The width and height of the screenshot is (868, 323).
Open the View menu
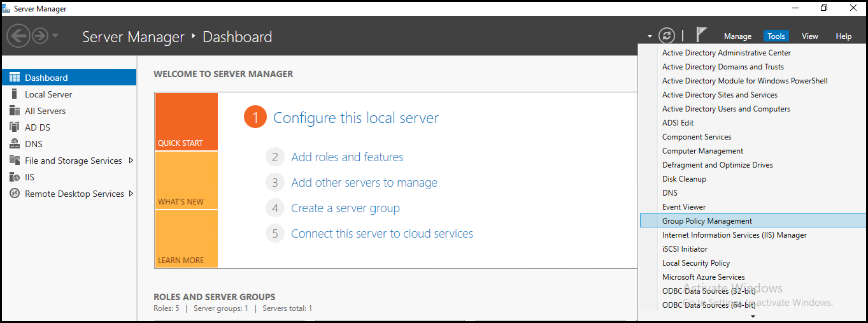(809, 36)
